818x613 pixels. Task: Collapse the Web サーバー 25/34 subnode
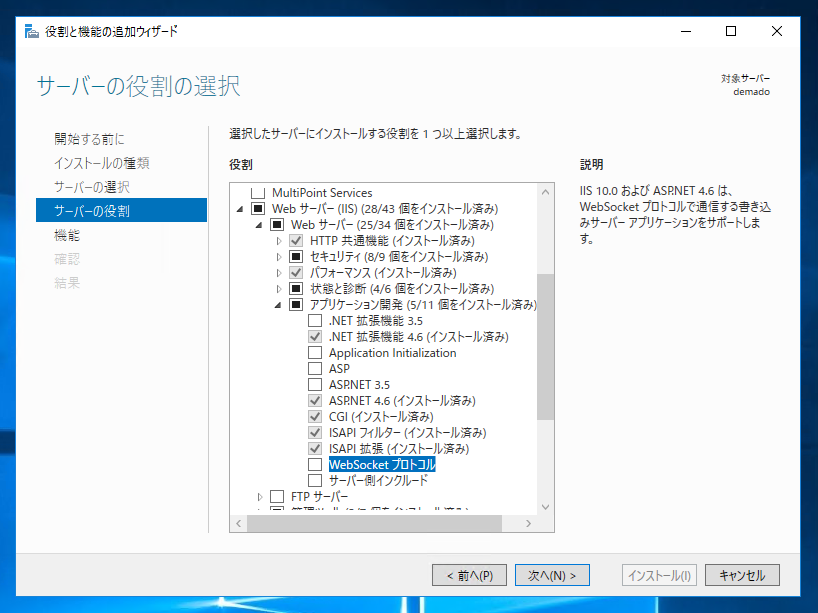pos(259,225)
